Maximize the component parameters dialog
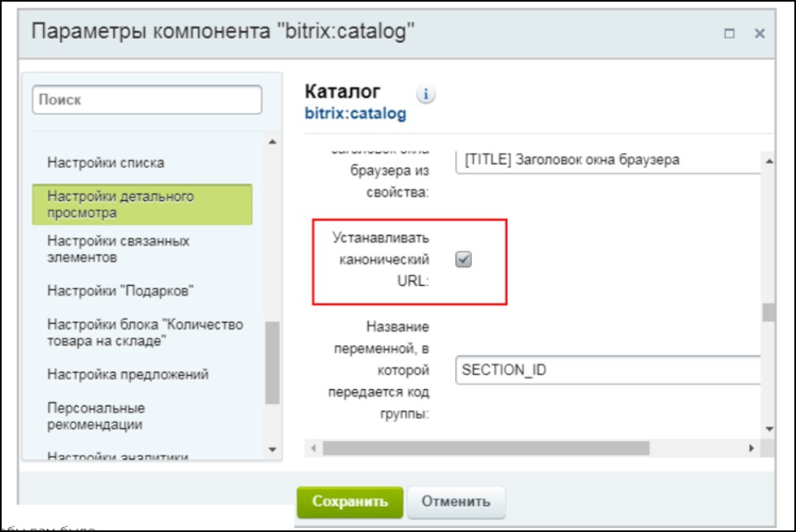 coord(729,33)
